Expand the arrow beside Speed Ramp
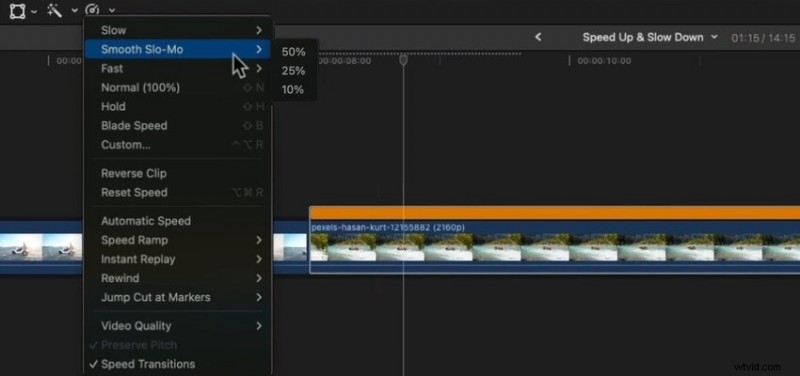The width and height of the screenshot is (800, 376). coord(259,240)
